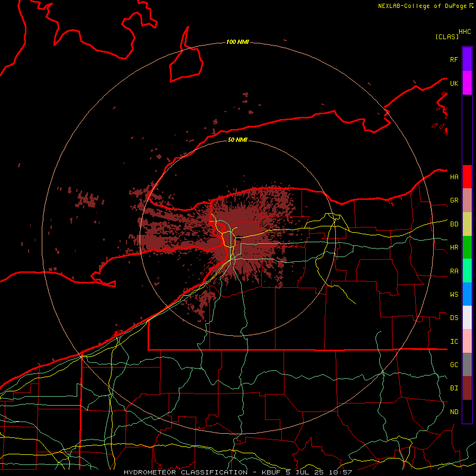Click the IC pink legend swatch
Viewport: 476px width, 476px height.
(467, 341)
